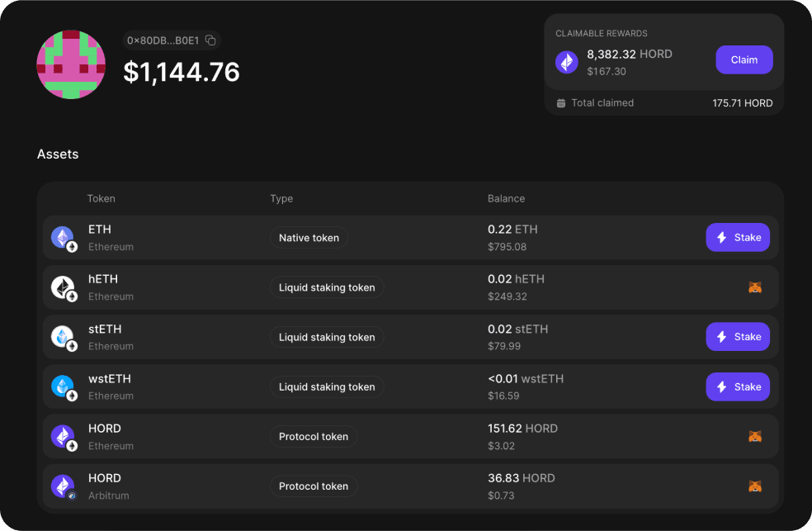
Task: Click the Native token type badge
Action: pyautogui.click(x=309, y=237)
